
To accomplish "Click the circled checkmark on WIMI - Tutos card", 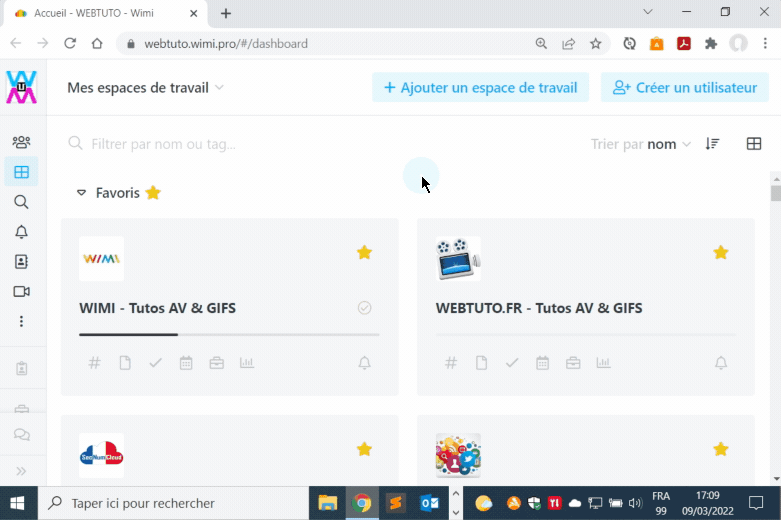I will pos(365,308).
